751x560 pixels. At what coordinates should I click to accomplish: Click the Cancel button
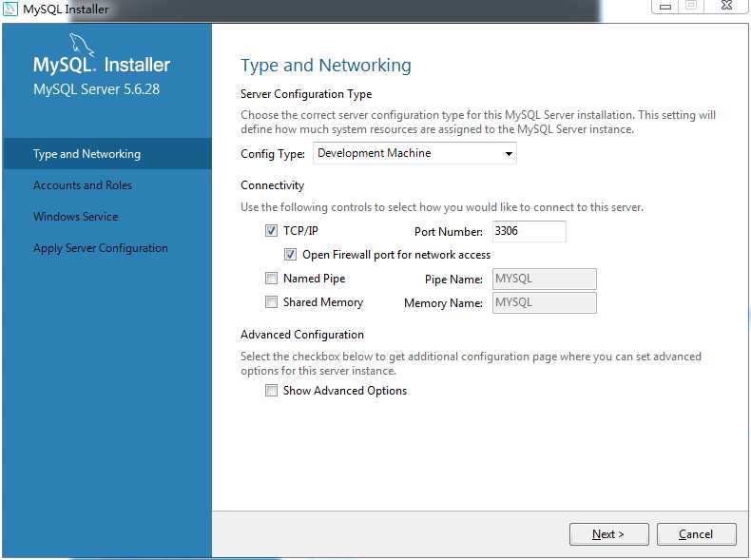[697, 534]
